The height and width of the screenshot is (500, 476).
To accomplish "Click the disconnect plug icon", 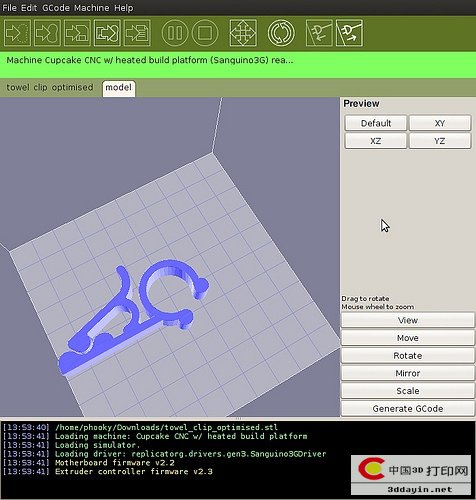I will [x=349, y=33].
